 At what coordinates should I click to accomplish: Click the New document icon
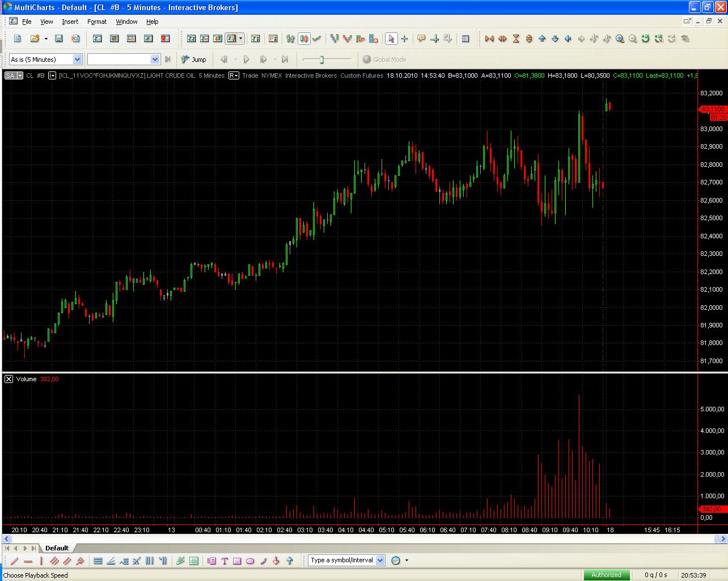(x=17, y=39)
